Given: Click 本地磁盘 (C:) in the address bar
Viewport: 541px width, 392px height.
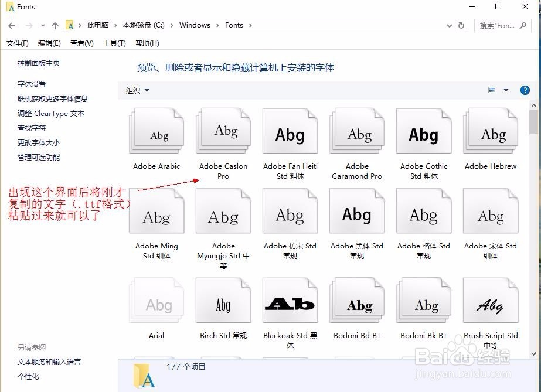Looking at the screenshot, I should coord(144,25).
